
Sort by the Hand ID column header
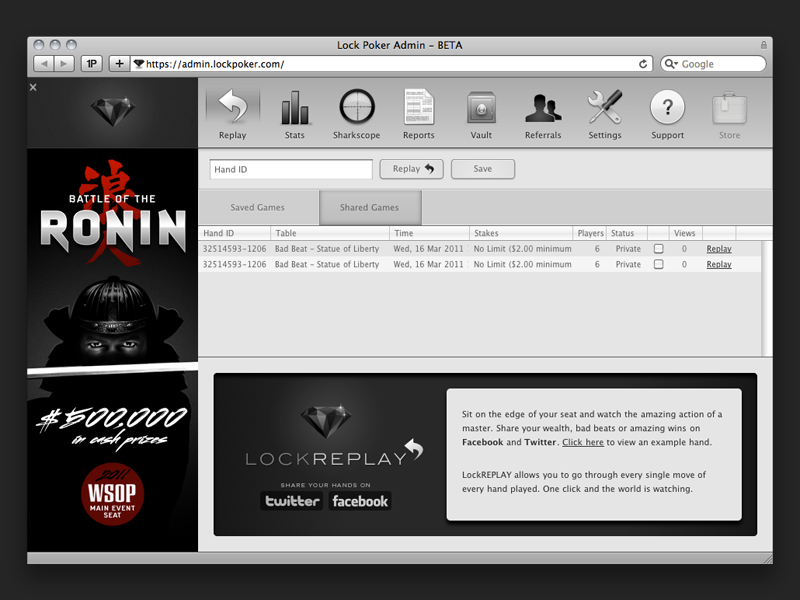click(x=235, y=233)
